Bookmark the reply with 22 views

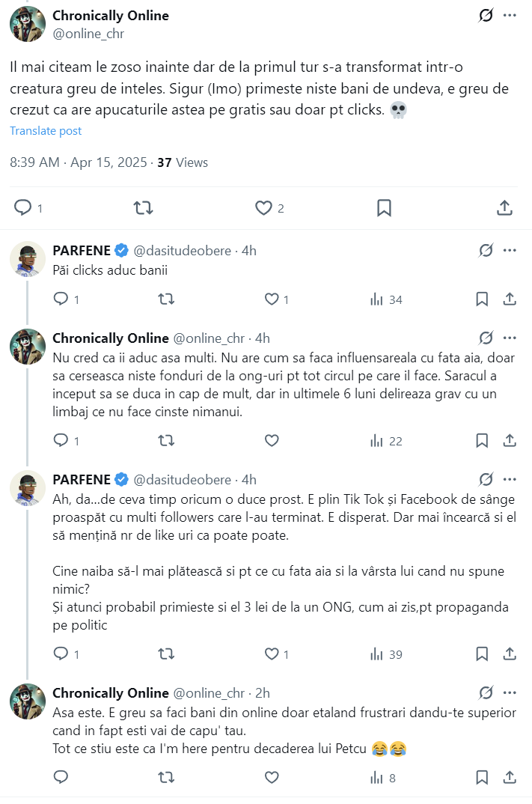[483, 441]
